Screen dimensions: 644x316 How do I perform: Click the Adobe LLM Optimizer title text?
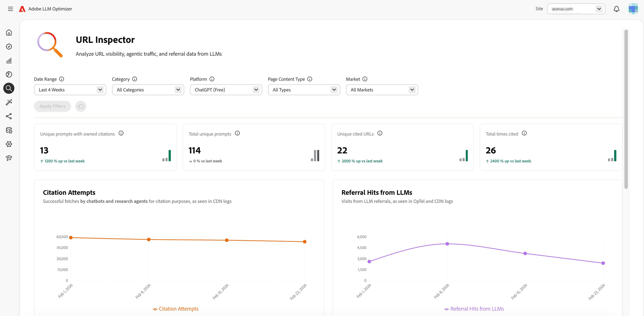pyautogui.click(x=50, y=9)
